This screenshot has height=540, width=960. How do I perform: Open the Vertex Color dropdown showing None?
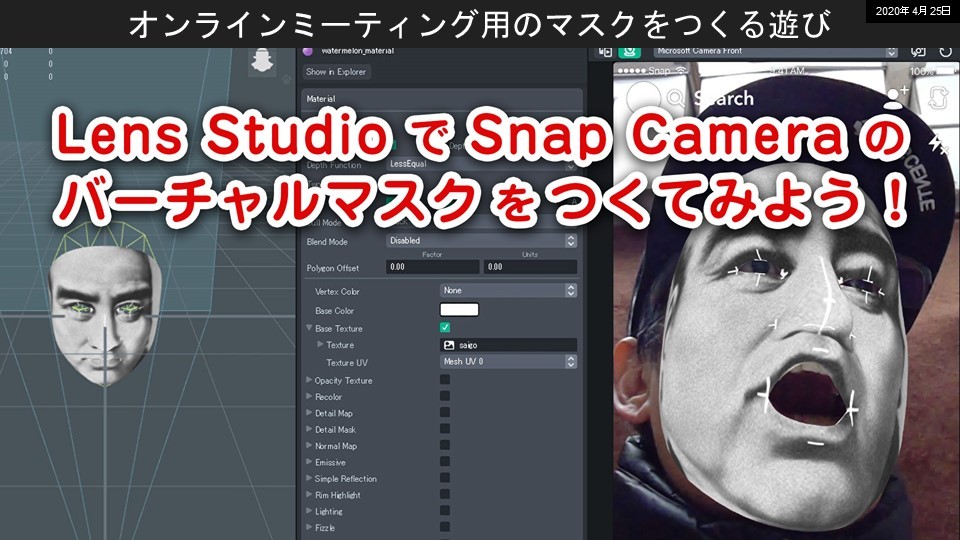[508, 290]
